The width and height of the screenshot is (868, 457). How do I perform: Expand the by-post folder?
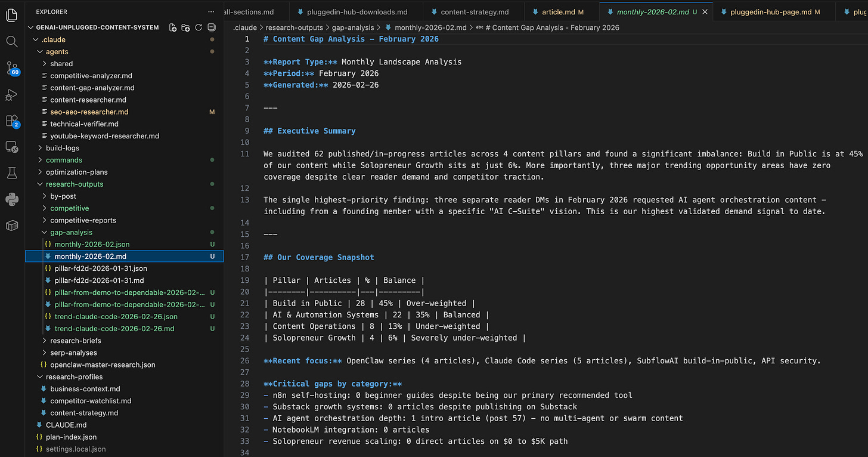coord(44,196)
